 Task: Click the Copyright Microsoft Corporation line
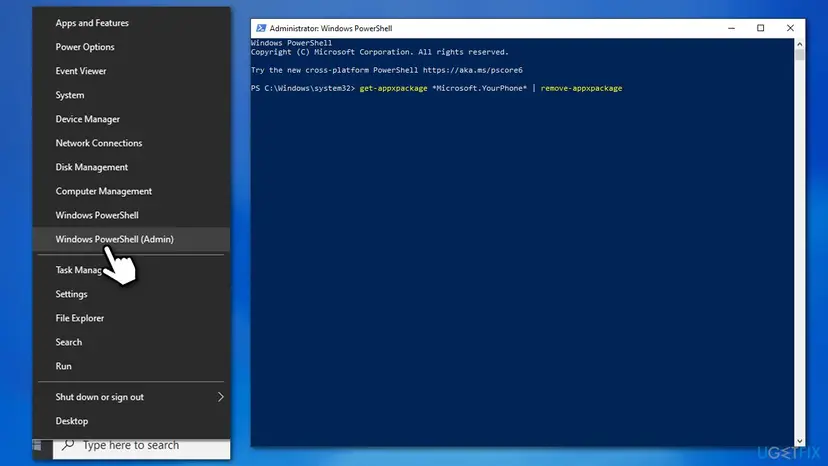tap(380, 52)
